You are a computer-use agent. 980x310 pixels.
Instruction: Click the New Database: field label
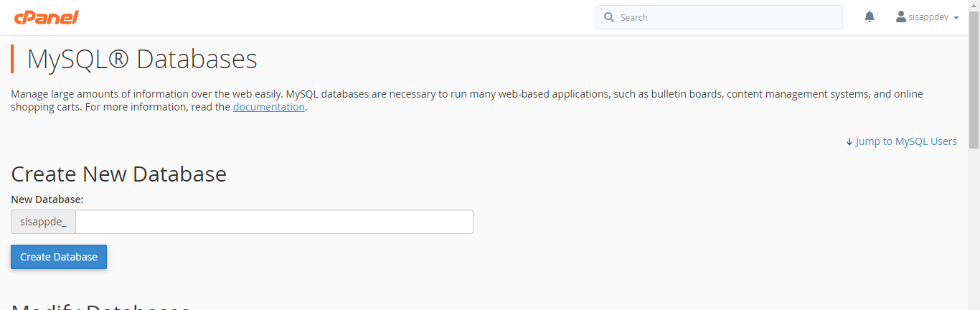tap(47, 199)
